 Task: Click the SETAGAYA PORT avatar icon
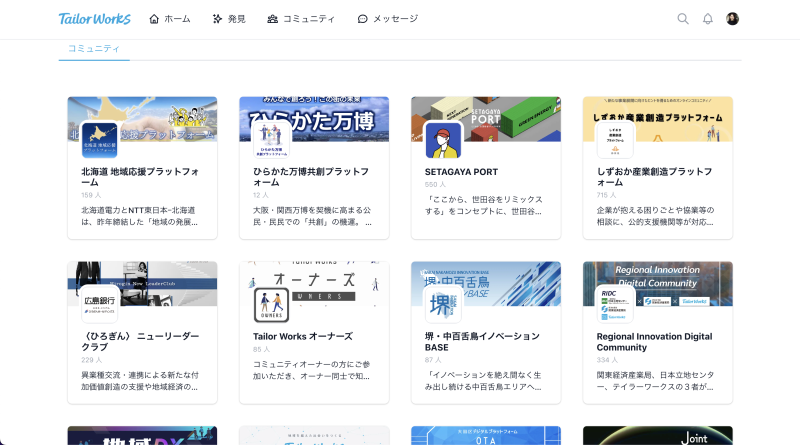[x=443, y=139]
